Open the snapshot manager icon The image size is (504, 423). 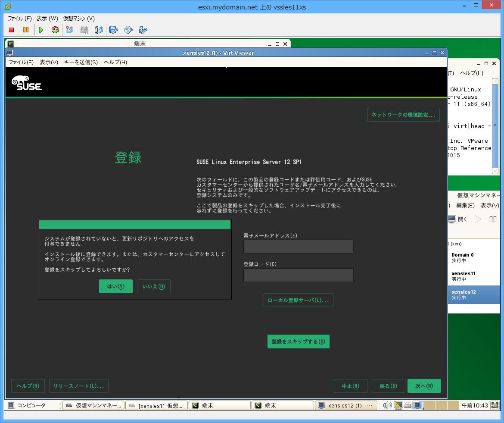[99, 30]
